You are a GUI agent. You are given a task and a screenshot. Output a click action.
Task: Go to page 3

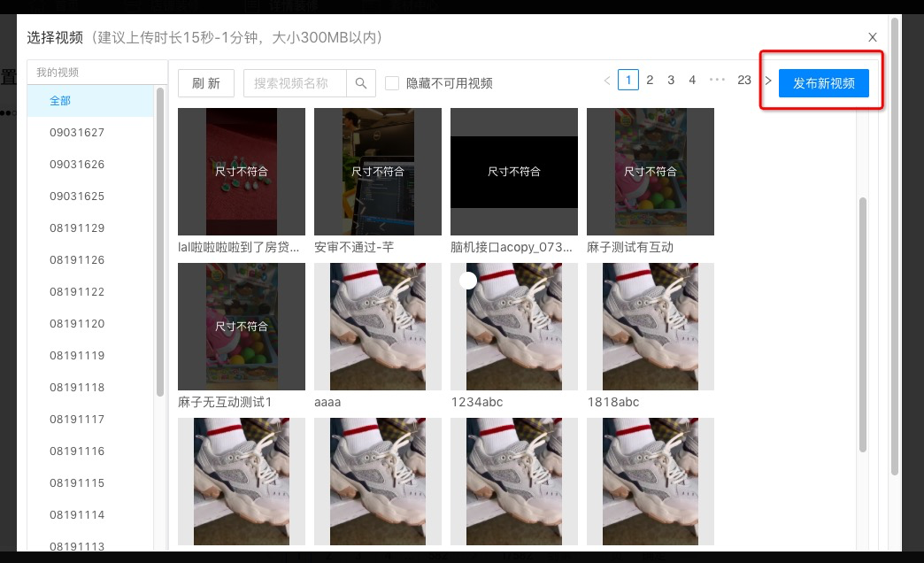671,80
